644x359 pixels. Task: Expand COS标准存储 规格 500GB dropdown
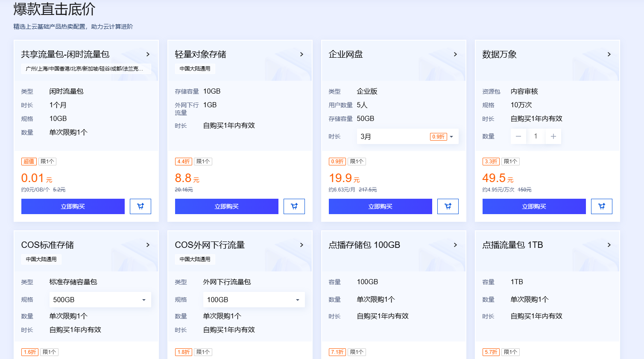[100, 300]
